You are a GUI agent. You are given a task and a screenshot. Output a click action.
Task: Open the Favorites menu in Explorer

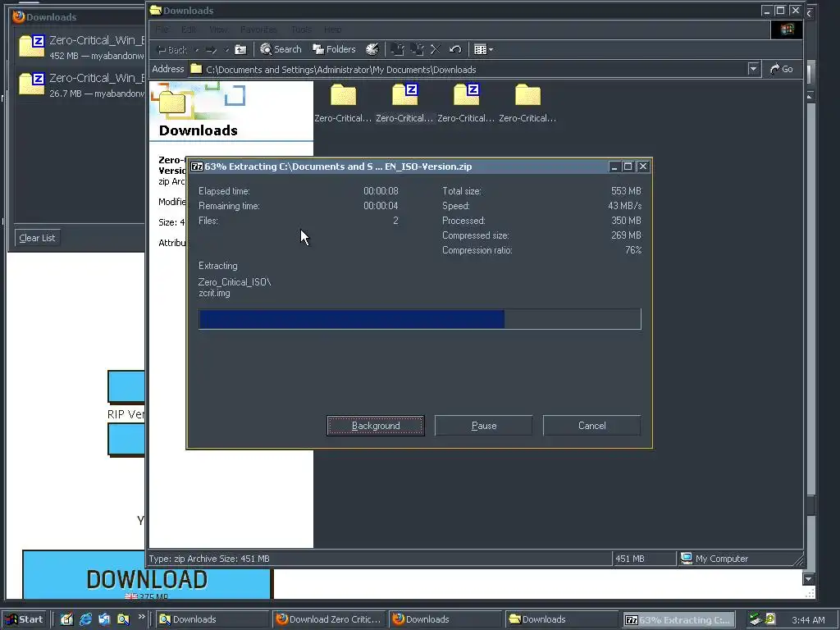(x=258, y=30)
